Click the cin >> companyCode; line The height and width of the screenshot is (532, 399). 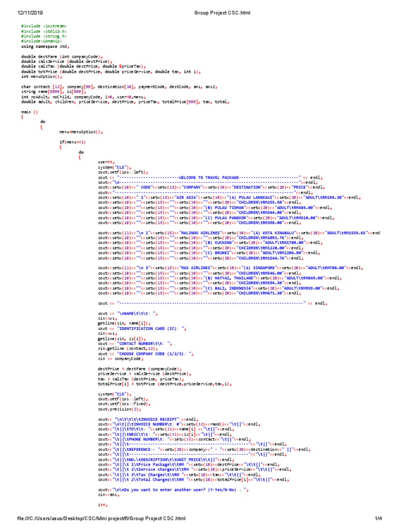pyautogui.click(x=121, y=359)
